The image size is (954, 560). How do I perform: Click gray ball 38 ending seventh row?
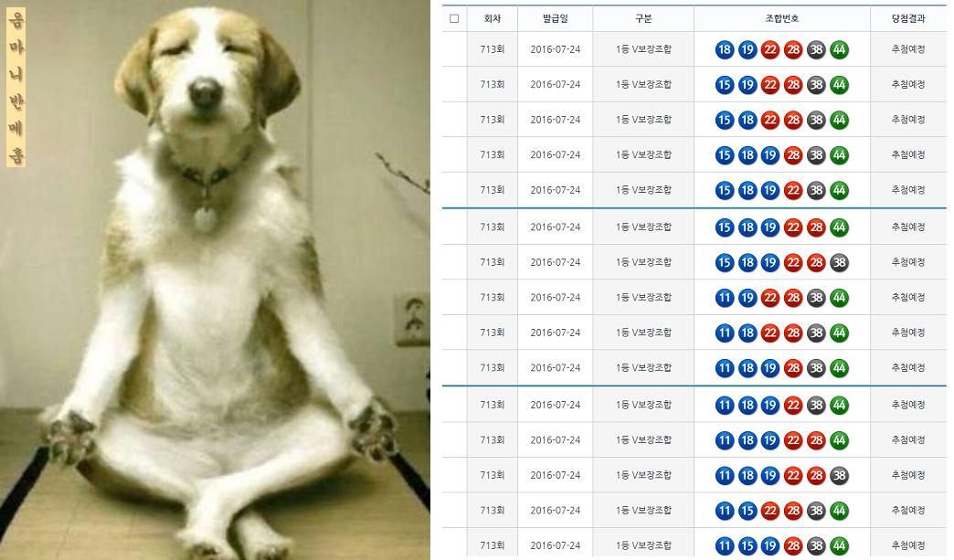coord(840,263)
